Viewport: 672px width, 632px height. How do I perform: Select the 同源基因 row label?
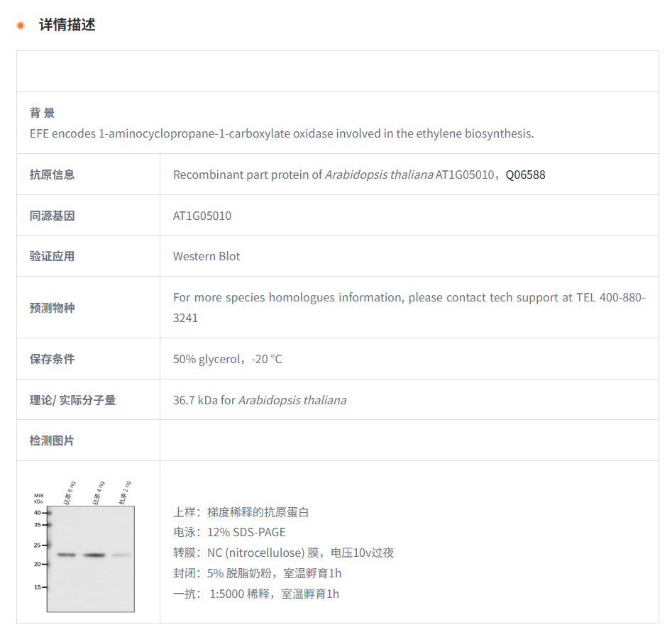[x=52, y=216]
